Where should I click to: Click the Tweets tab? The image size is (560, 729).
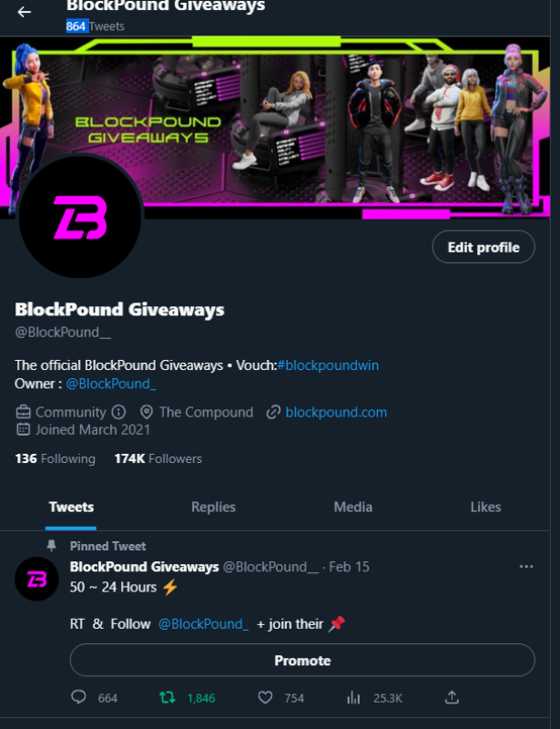(71, 507)
